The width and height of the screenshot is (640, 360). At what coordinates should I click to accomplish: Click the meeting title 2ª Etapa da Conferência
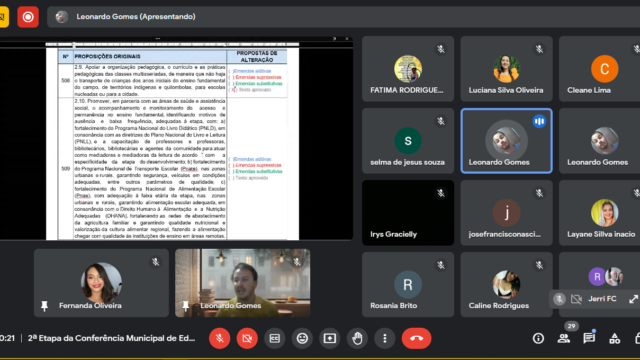click(x=111, y=338)
